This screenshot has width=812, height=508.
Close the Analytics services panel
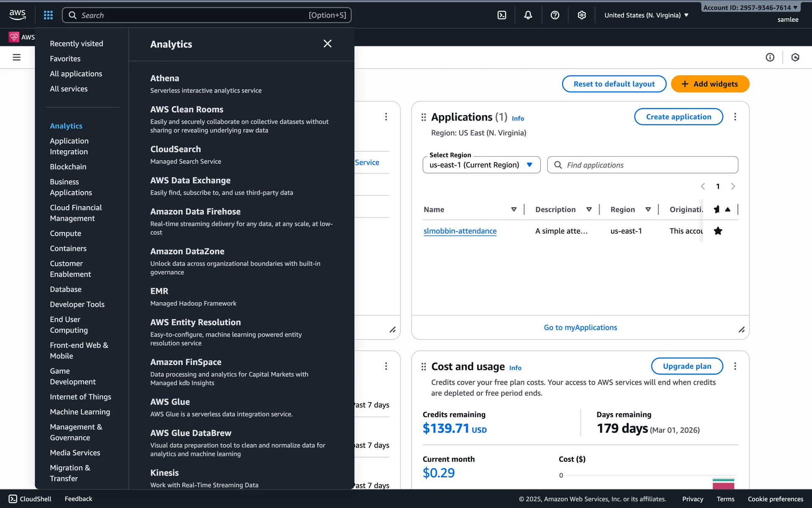(x=327, y=44)
